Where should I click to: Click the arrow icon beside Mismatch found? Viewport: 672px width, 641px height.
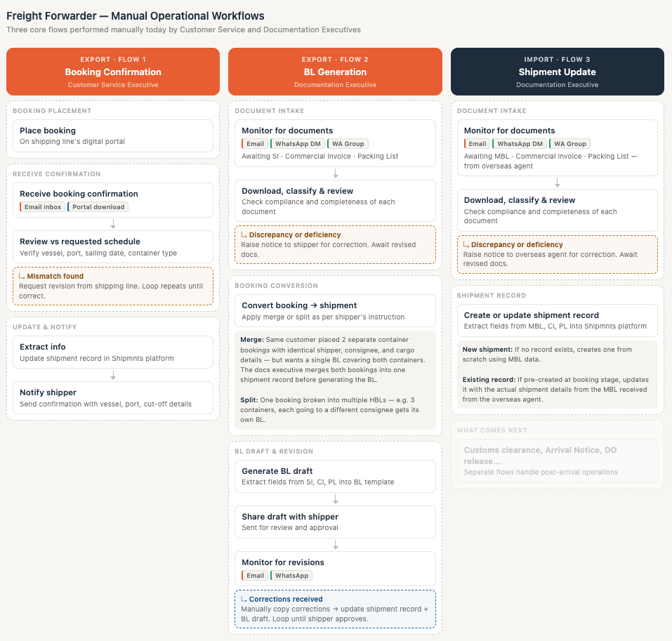point(22,277)
